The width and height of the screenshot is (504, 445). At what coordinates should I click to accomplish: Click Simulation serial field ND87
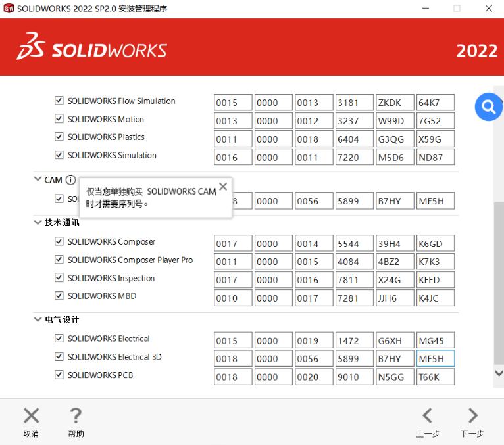pos(436,157)
